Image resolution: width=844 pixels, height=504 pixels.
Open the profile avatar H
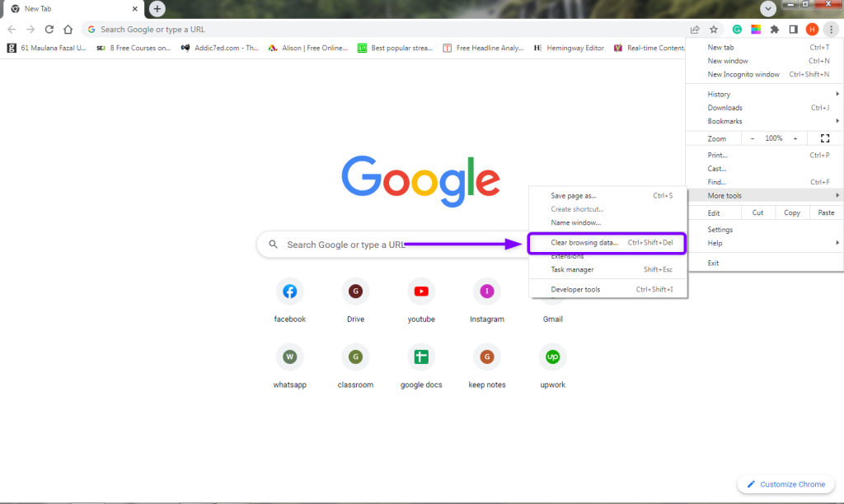click(x=812, y=30)
